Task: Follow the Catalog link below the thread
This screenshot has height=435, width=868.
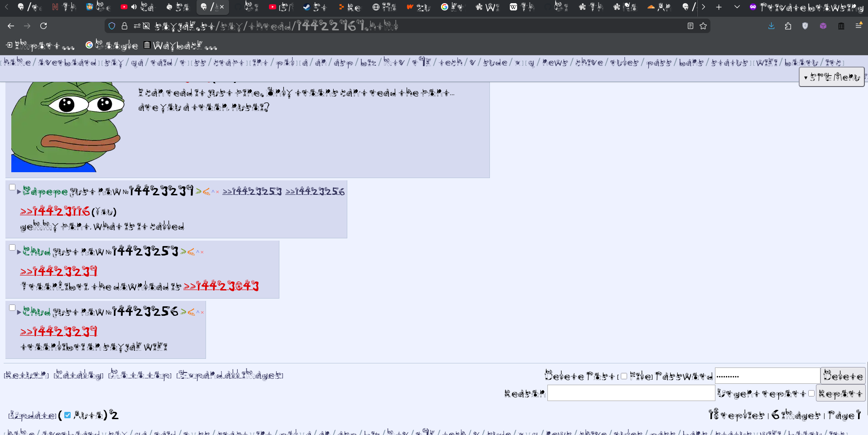Action: 78,375
